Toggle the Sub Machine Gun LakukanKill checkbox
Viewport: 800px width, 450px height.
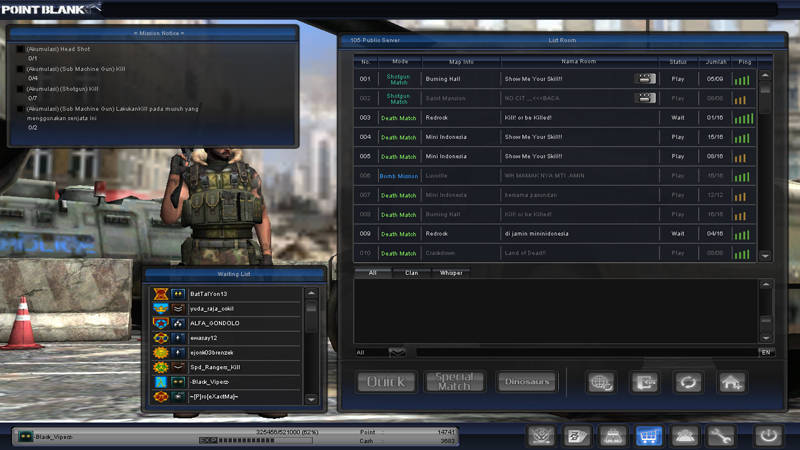[20, 109]
